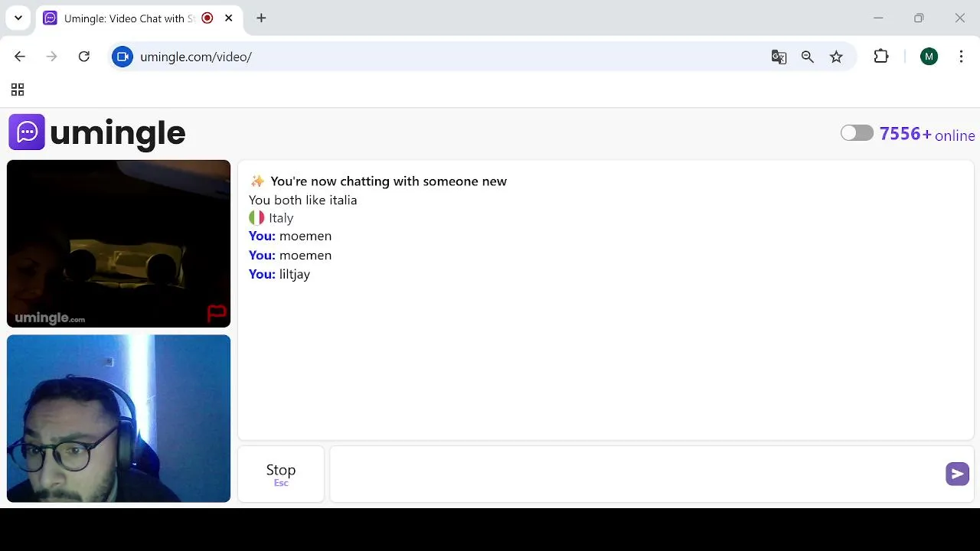Report stranger with the red flag icon
The image size is (980, 551).
(217, 312)
